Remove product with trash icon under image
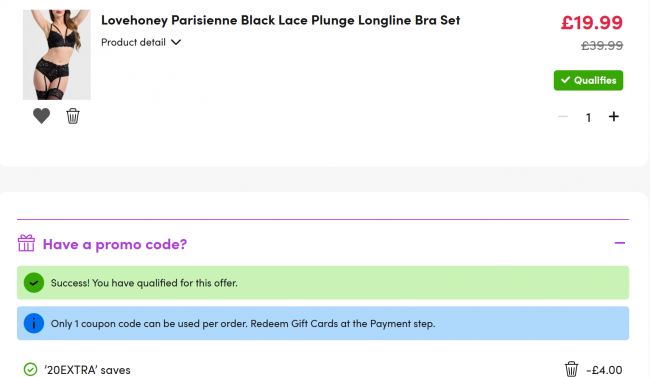This screenshot has width=650, height=377. point(73,116)
